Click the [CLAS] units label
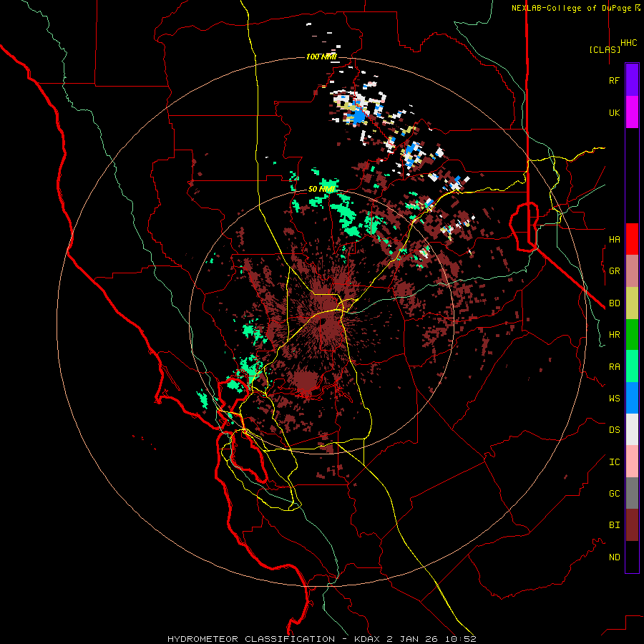Image resolution: width=644 pixels, height=644 pixels. click(605, 49)
